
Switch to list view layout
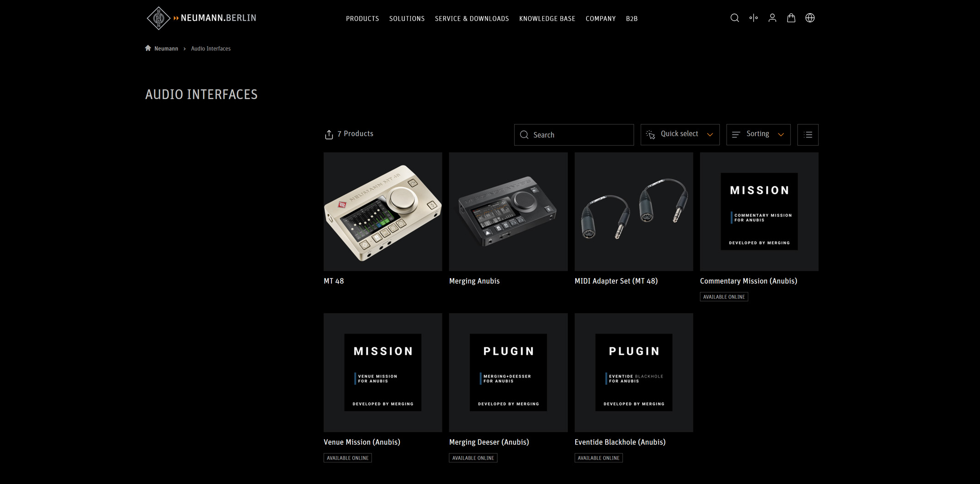(x=808, y=135)
